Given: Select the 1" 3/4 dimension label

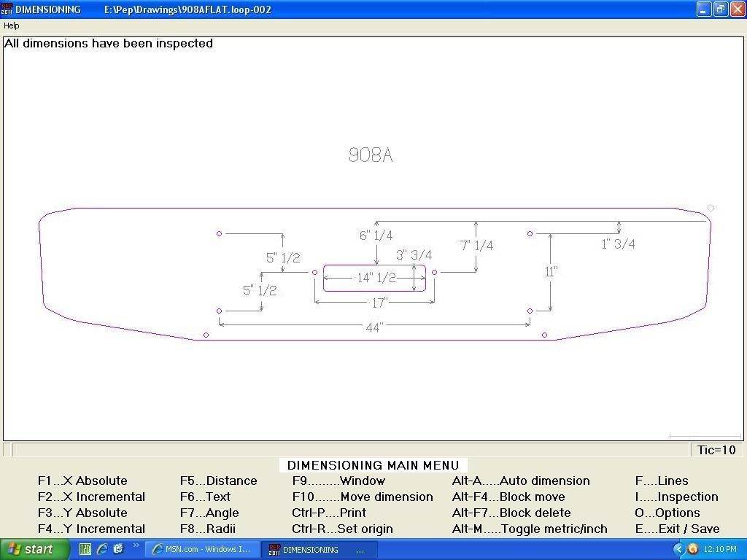Looking at the screenshot, I should click(618, 244).
